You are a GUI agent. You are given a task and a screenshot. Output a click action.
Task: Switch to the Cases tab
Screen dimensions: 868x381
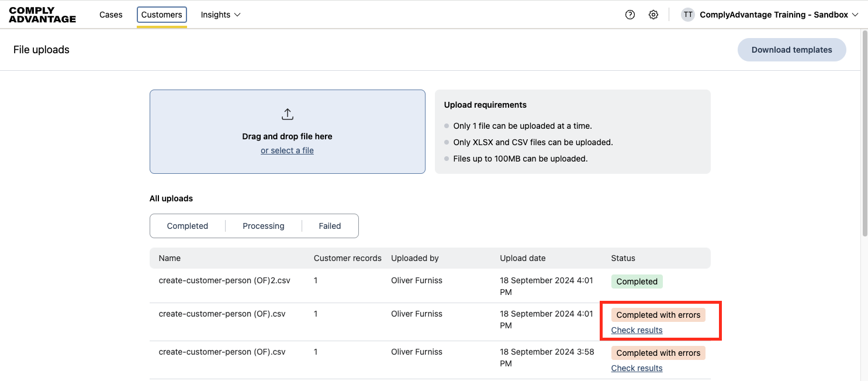coord(110,14)
